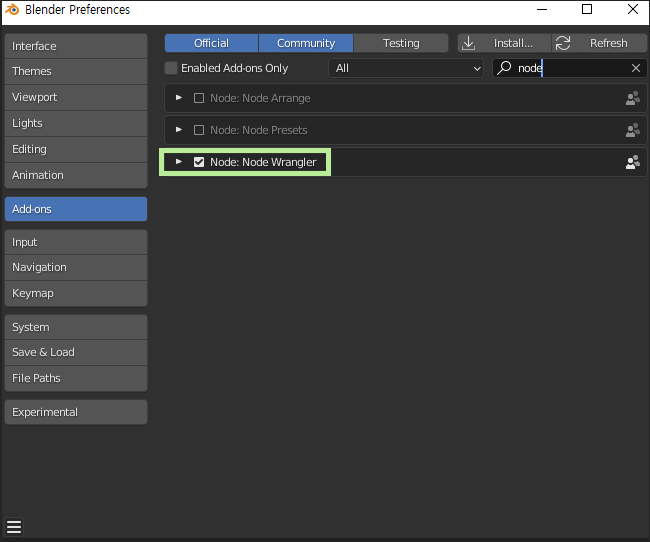The height and width of the screenshot is (542, 650).
Task: Select the Save & Load section
Action: tap(76, 352)
